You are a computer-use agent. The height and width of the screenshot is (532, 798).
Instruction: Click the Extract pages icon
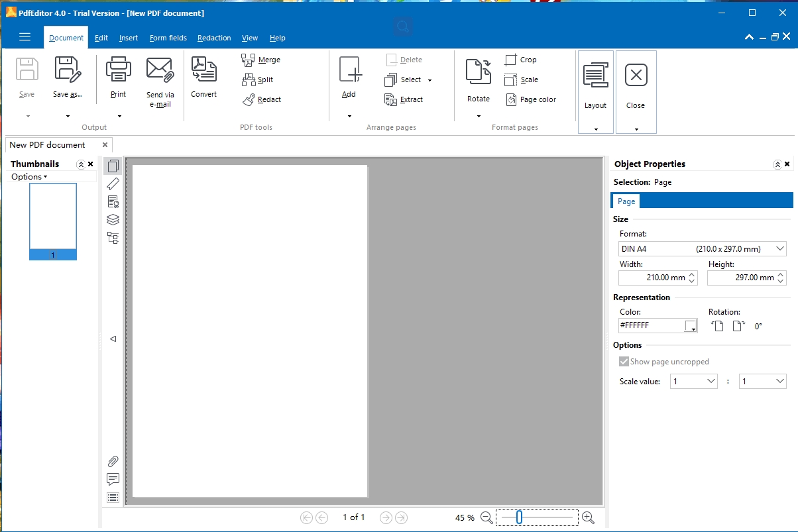point(391,100)
